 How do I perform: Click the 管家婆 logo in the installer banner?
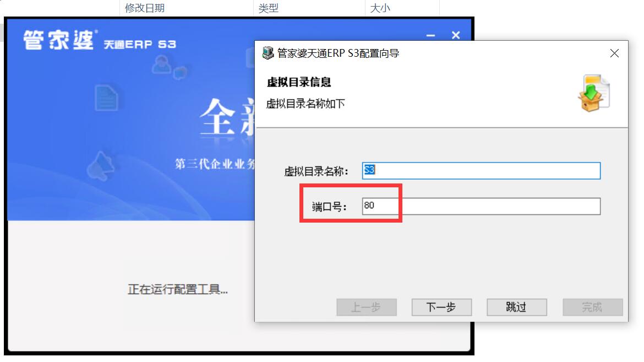point(58,40)
